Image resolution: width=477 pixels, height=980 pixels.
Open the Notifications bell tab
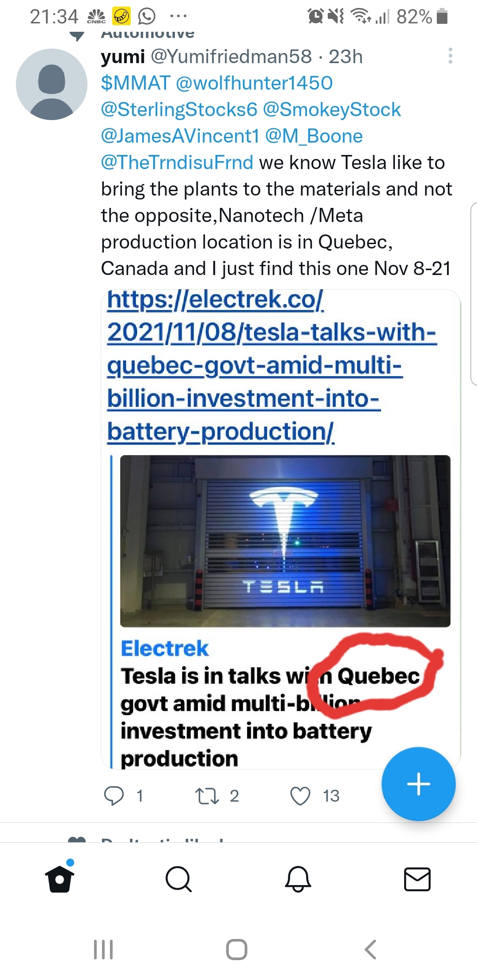[x=298, y=878]
